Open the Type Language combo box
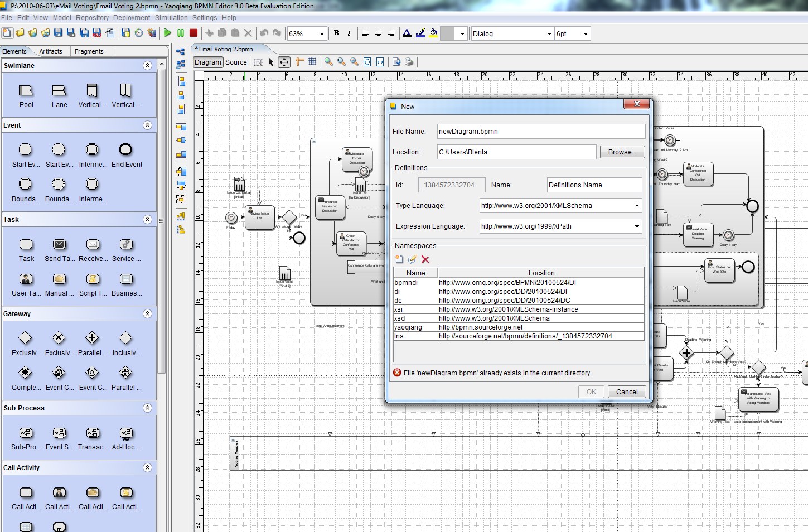 (x=561, y=206)
